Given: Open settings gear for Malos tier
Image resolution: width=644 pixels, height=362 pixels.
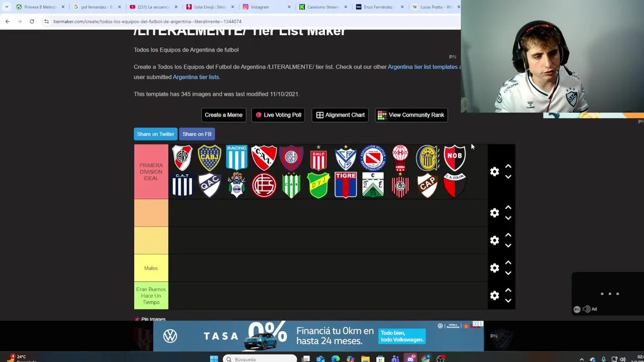Looking at the screenshot, I should coord(495,268).
